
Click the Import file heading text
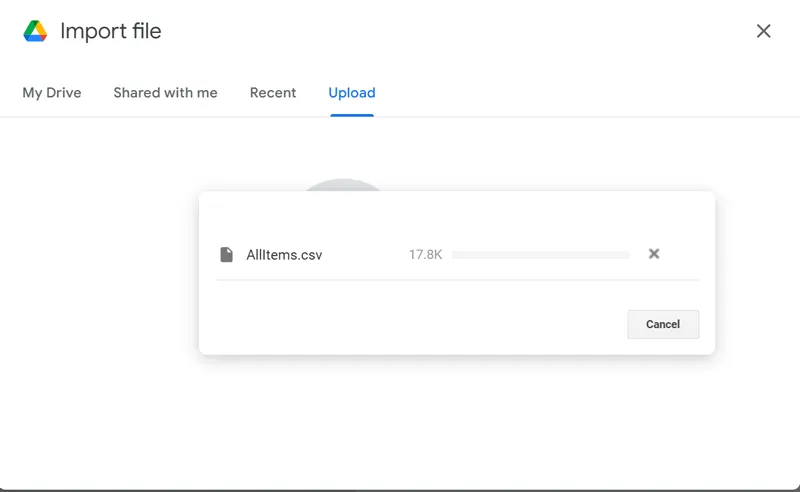click(111, 31)
